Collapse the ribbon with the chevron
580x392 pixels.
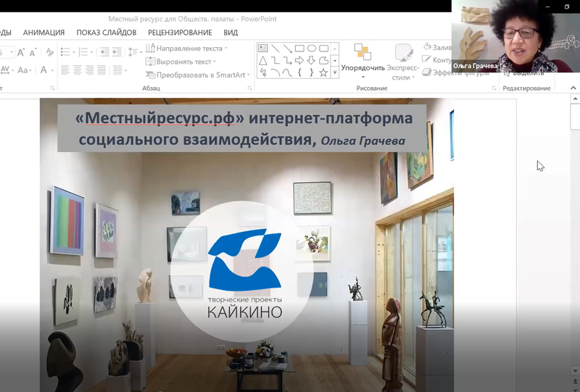click(x=573, y=88)
